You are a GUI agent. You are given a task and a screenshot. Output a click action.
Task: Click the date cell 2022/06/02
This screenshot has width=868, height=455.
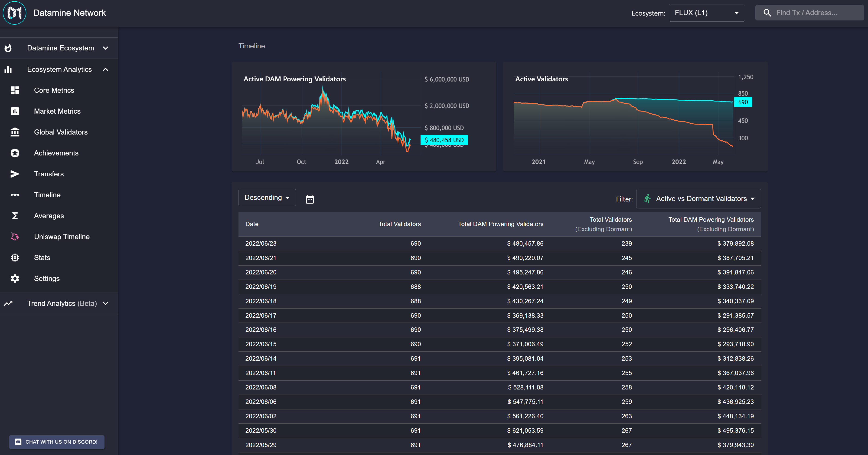pyautogui.click(x=261, y=416)
